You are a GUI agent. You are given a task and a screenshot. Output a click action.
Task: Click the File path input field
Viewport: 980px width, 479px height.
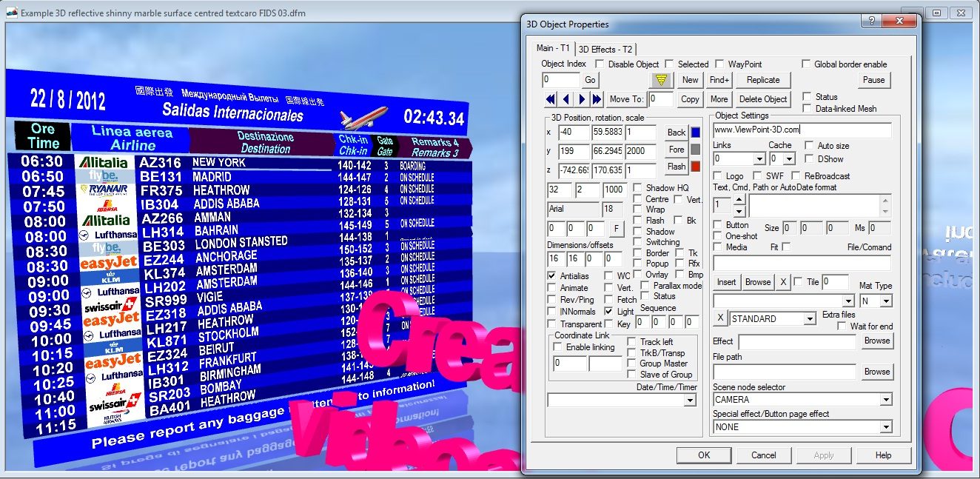pos(785,372)
